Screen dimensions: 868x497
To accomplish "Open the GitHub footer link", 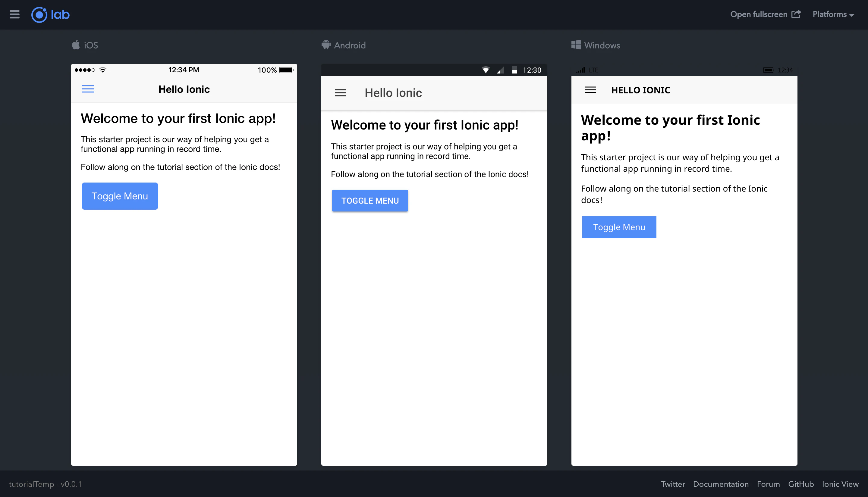I will [x=801, y=484].
